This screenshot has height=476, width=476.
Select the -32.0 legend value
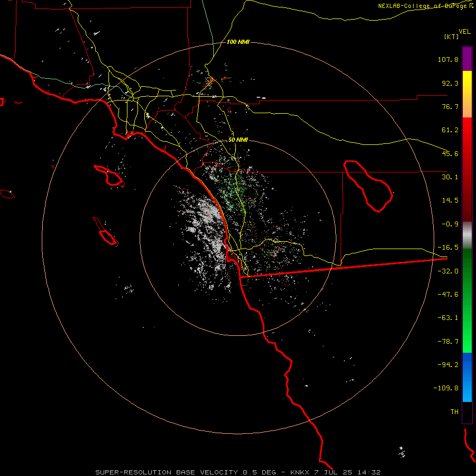click(448, 271)
